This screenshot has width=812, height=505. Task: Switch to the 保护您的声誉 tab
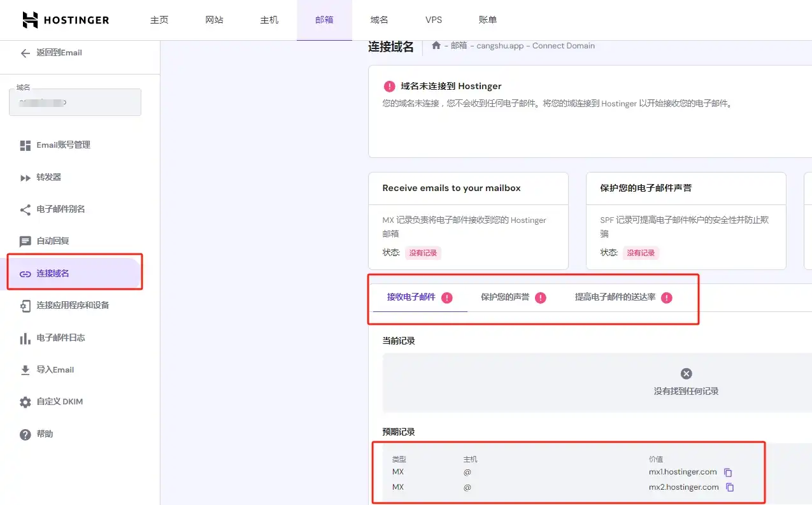(x=505, y=297)
